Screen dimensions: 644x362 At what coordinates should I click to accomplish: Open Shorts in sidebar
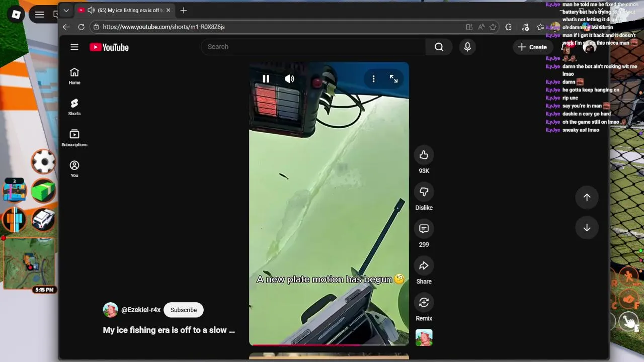coord(74,107)
